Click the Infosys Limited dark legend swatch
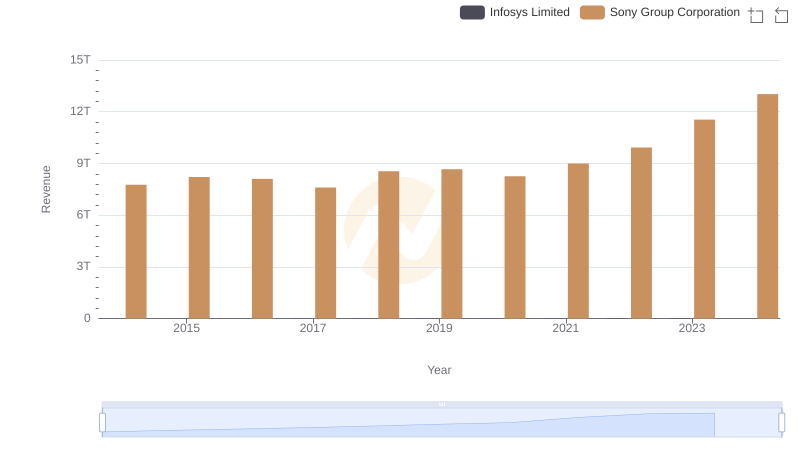Screen dimensions: 800x461 472,12
